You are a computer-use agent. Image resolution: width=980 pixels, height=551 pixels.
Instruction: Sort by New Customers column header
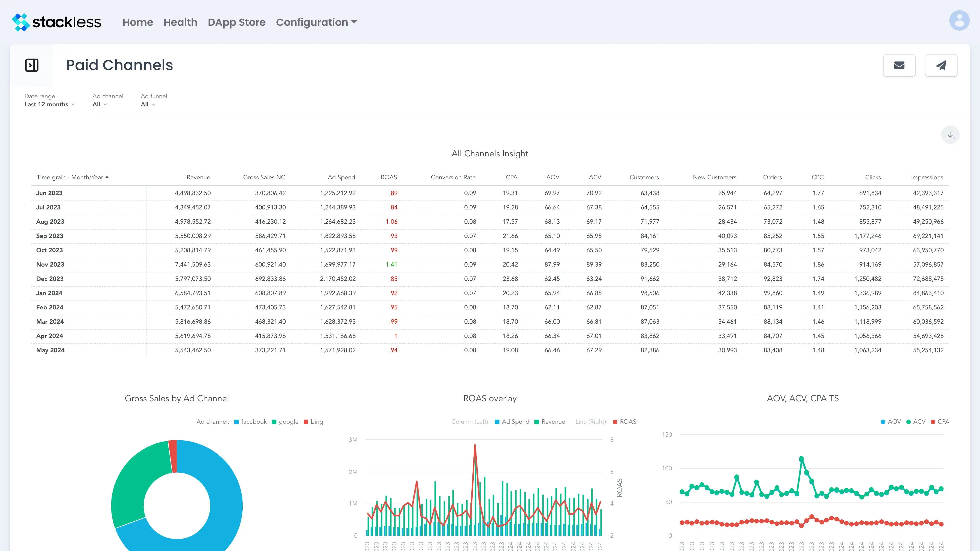point(715,177)
